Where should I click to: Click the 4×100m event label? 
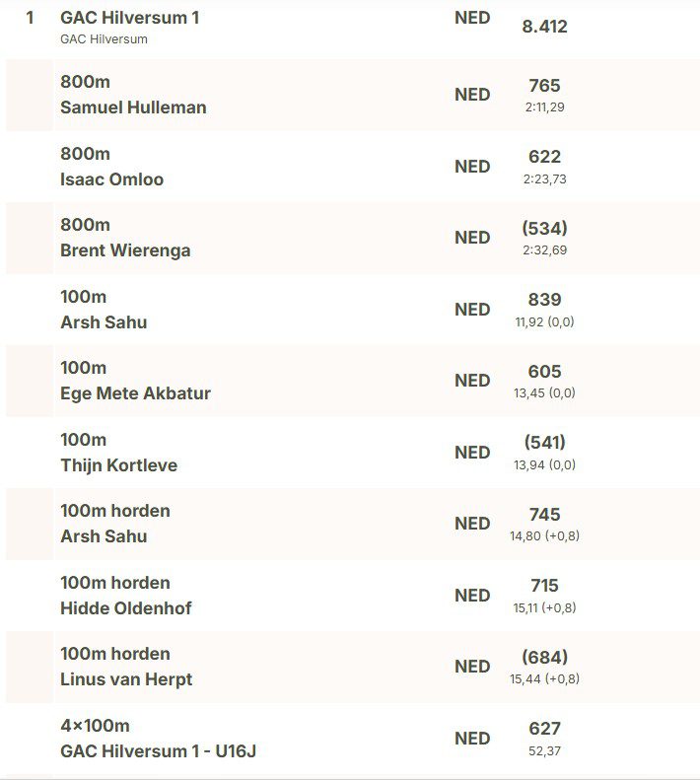pos(95,727)
